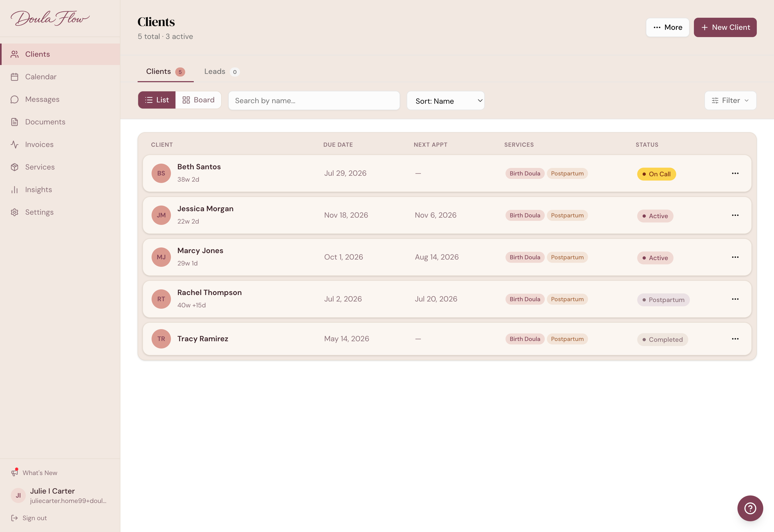The height and width of the screenshot is (532, 774).
Task: Click Tracy Ramirez's TR avatar
Action: click(x=161, y=339)
